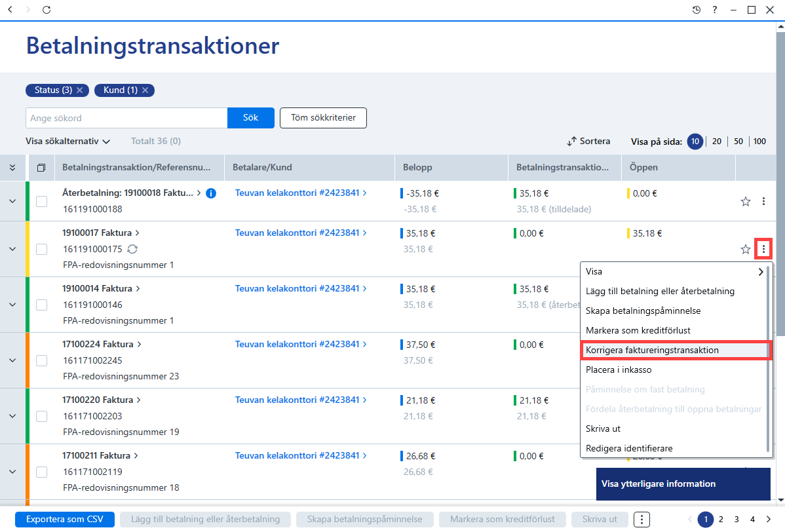The width and height of the screenshot is (785, 532).
Task: Open the bottom toolbar more-actions dots button
Action: pyautogui.click(x=641, y=519)
